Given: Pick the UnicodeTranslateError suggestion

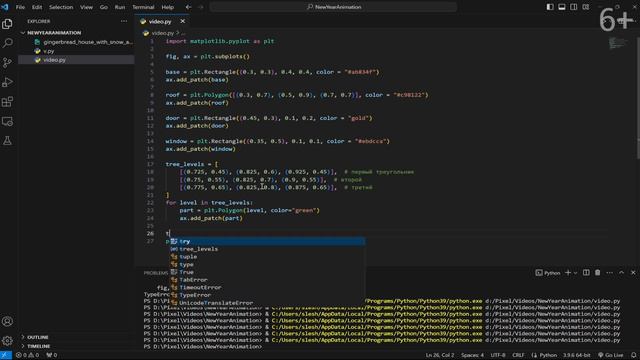Looking at the screenshot, I should [267, 303].
